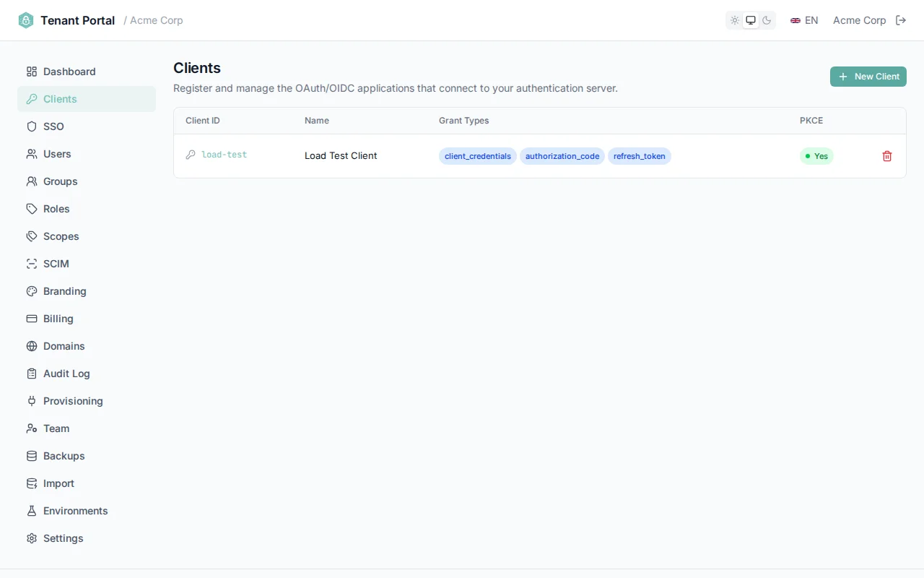Switch to dark theme moon icon
Image resolution: width=924 pixels, height=578 pixels.
pyautogui.click(x=767, y=20)
